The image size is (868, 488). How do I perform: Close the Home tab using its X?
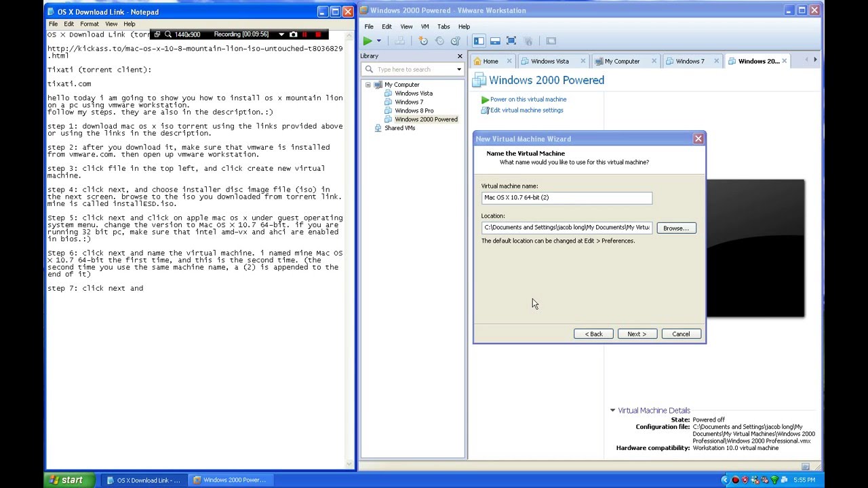(509, 61)
